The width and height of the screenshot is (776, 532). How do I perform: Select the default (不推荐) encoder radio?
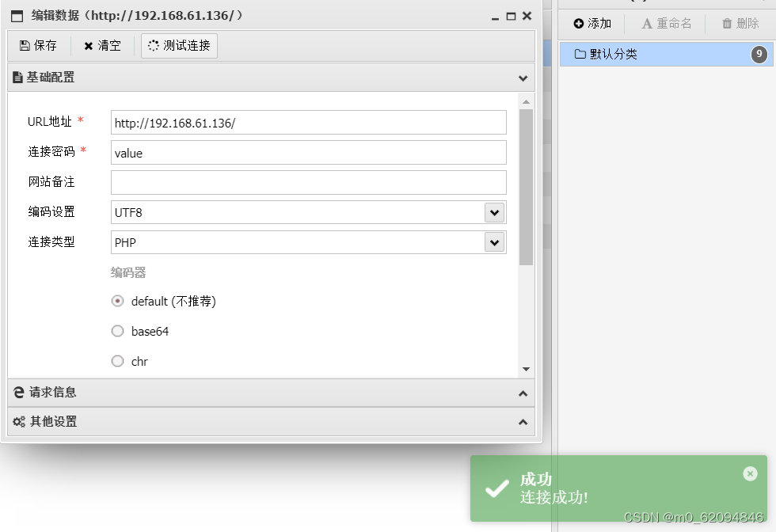[117, 301]
